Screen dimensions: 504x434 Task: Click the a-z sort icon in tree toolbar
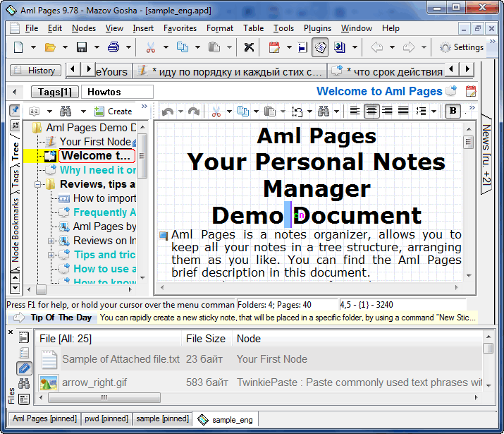tap(34, 111)
